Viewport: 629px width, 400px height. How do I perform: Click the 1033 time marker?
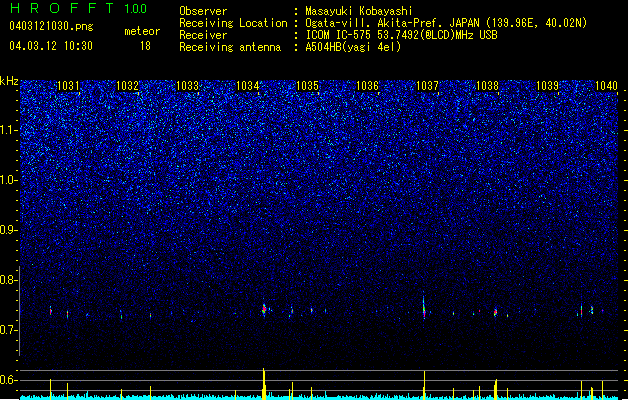click(187, 85)
